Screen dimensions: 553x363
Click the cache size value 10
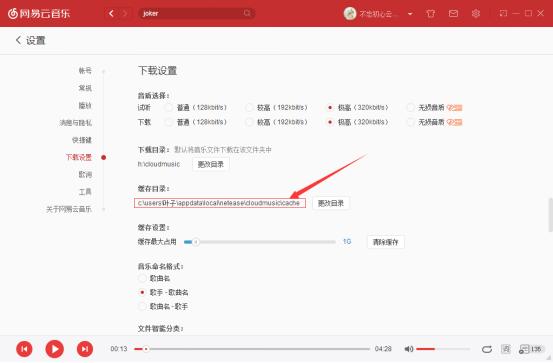click(347, 242)
